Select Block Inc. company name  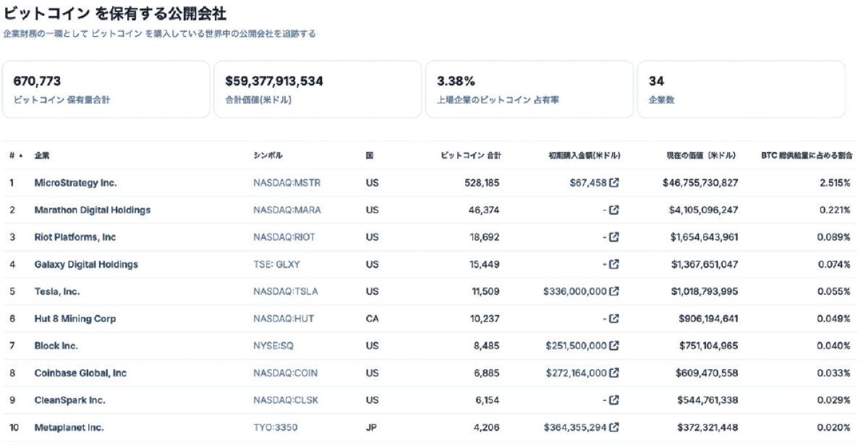(56, 346)
